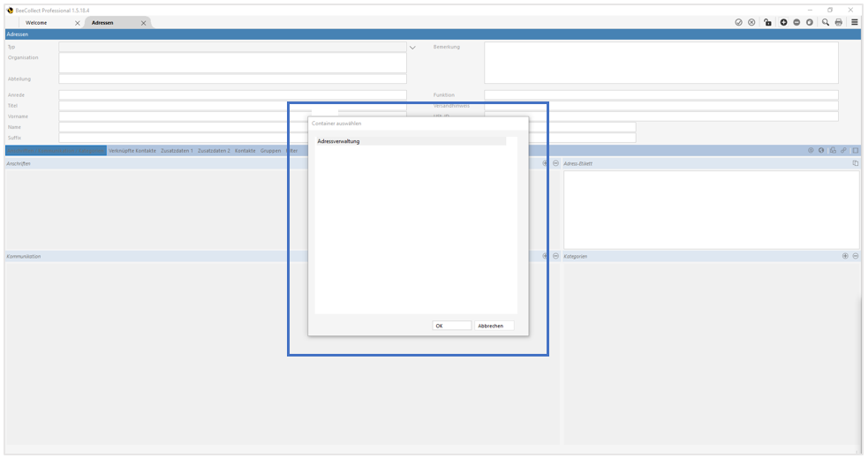The image size is (868, 458).
Task: Switch to the Welcome tab
Action: click(x=37, y=22)
